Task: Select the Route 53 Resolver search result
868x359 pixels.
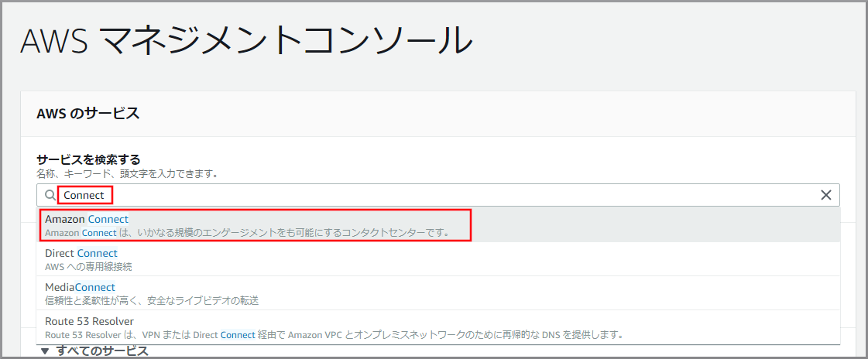Action: click(438, 327)
